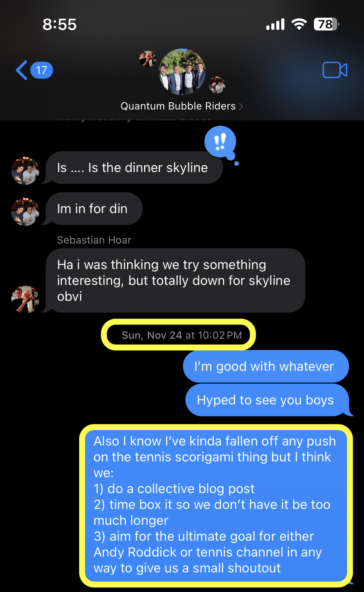This screenshot has height=592, width=364.
Task: Select the 'I'm good with whatever' bubble
Action: (266, 366)
